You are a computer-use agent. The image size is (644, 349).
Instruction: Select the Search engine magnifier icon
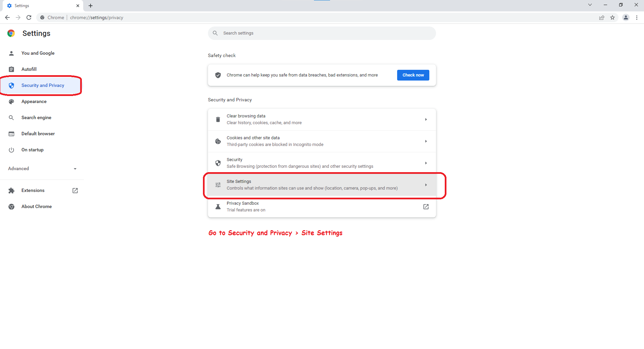(x=11, y=117)
